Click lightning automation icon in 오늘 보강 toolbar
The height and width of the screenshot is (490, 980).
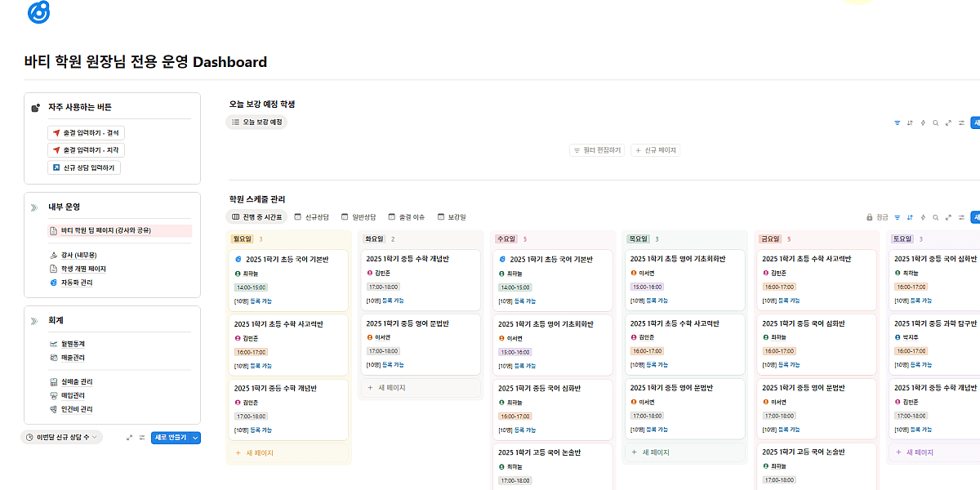click(922, 123)
